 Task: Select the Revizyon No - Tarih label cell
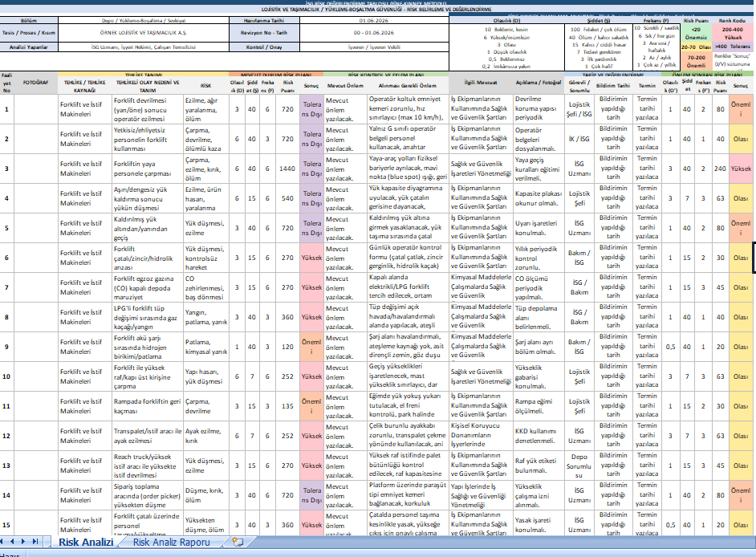pos(264,33)
